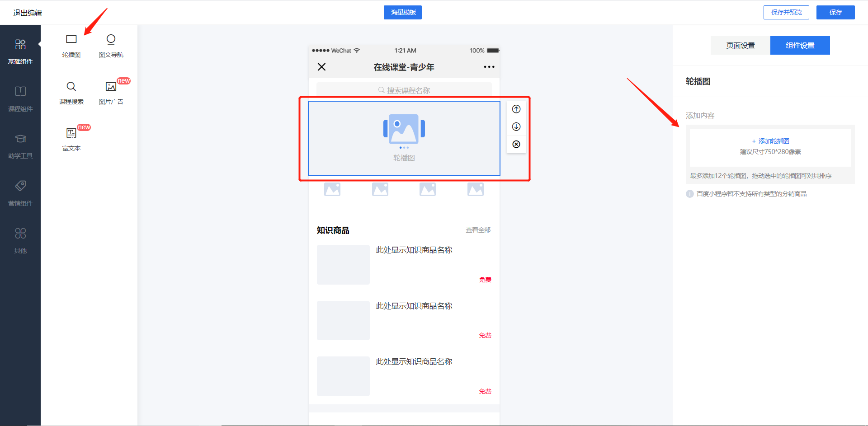Open the 海量模板 template library
The height and width of the screenshot is (426, 868).
click(x=403, y=12)
